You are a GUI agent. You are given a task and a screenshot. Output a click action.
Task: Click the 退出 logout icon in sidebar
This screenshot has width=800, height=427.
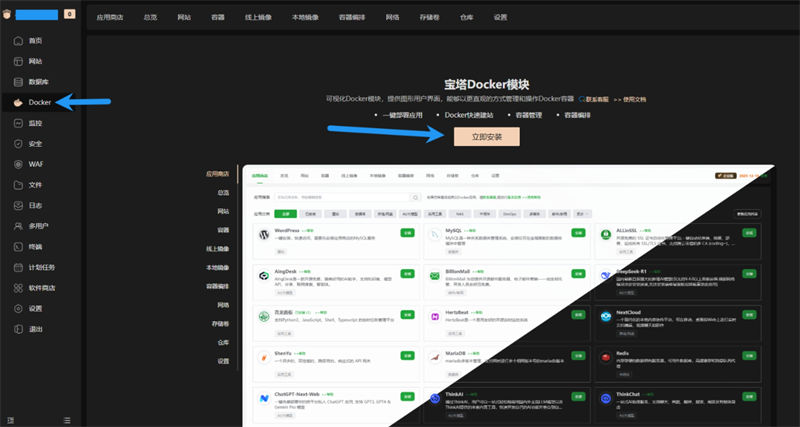coord(17,329)
